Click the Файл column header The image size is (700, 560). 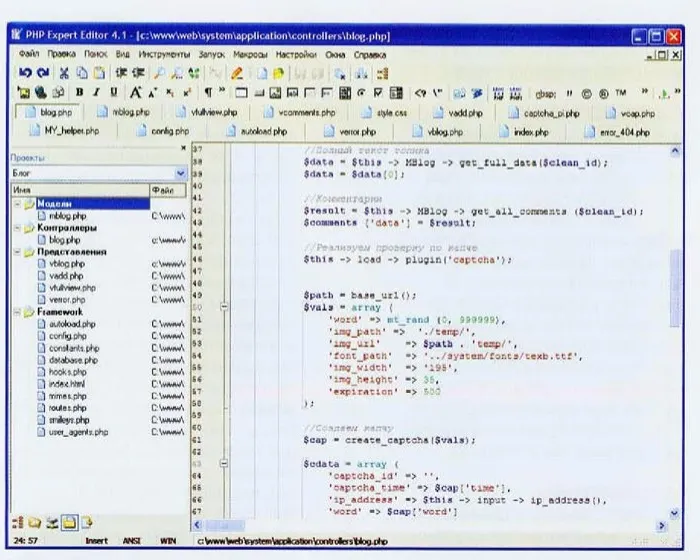click(x=167, y=190)
